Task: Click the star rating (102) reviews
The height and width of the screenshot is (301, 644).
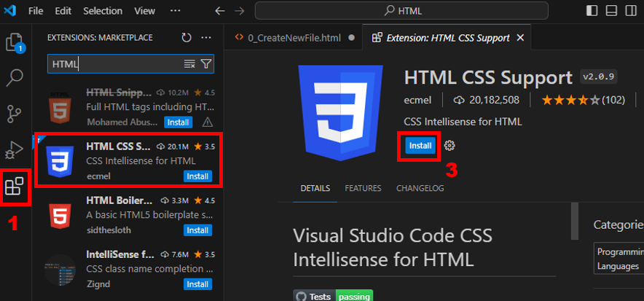Action: coord(584,100)
